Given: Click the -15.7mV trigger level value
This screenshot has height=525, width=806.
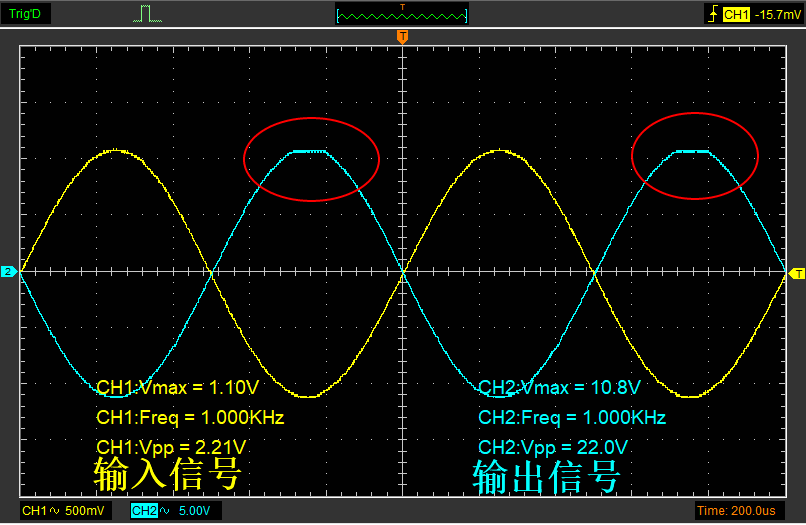Looking at the screenshot, I should 776,14.
